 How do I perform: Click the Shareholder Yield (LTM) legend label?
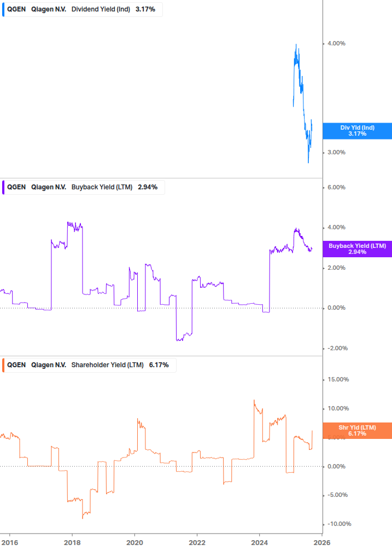tap(108, 365)
